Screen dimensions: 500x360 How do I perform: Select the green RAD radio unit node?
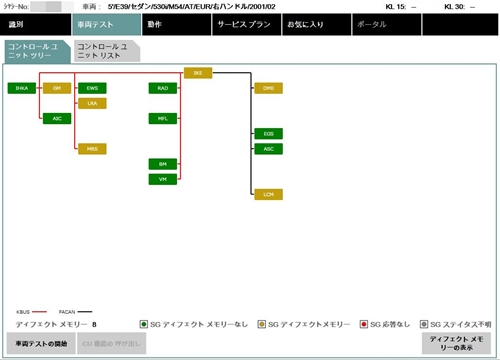(163, 88)
